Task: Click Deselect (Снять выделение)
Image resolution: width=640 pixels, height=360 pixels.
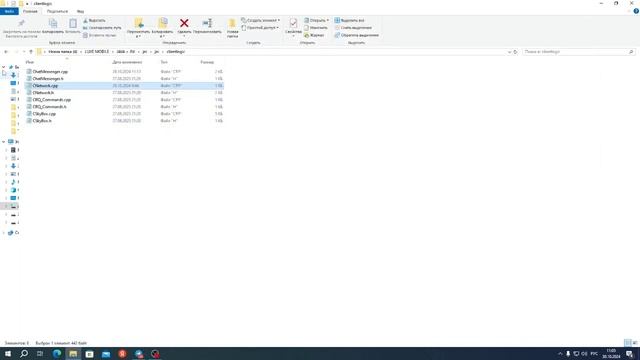Action: [353, 28]
